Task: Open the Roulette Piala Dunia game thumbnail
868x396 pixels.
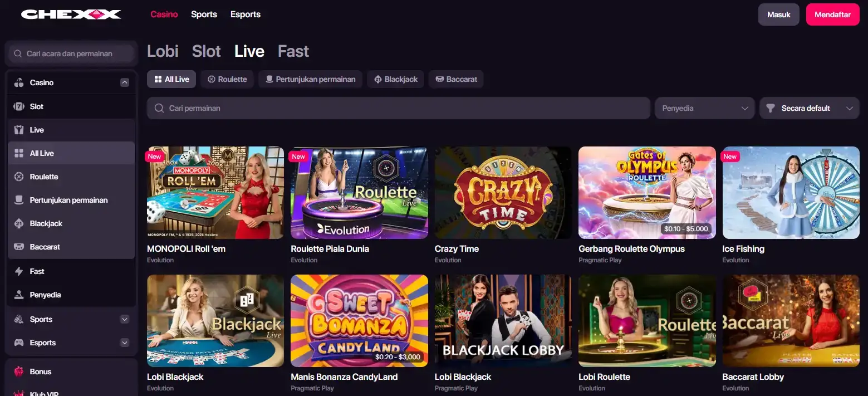Action: coord(359,193)
